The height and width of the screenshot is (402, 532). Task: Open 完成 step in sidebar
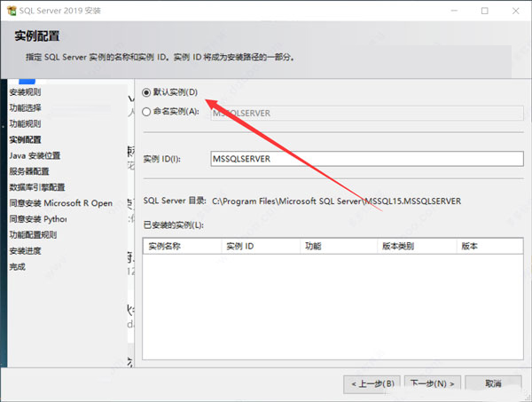pyautogui.click(x=18, y=267)
